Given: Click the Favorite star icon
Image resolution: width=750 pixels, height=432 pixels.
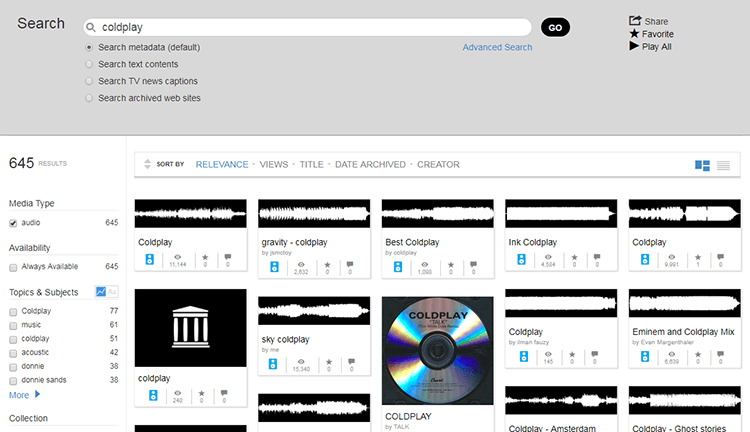Looking at the screenshot, I should pyautogui.click(x=634, y=33).
